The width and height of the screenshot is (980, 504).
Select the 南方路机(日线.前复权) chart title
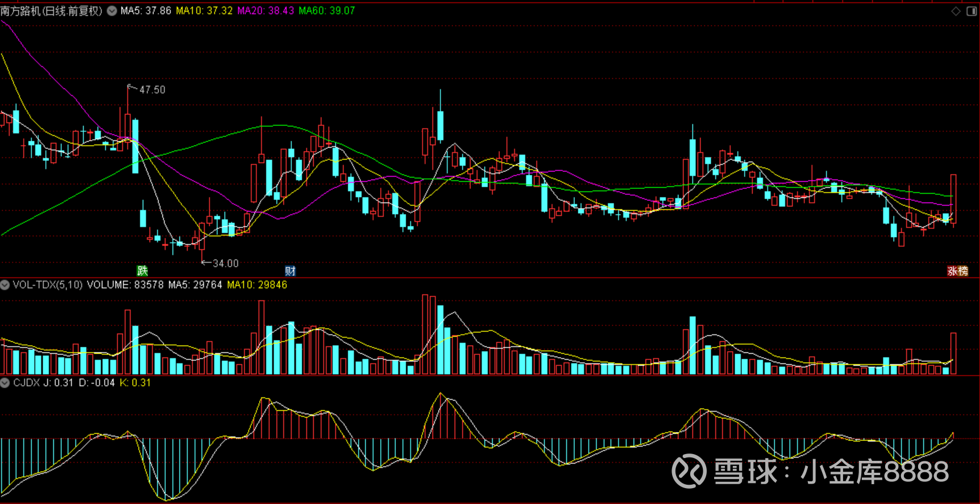coord(52,11)
